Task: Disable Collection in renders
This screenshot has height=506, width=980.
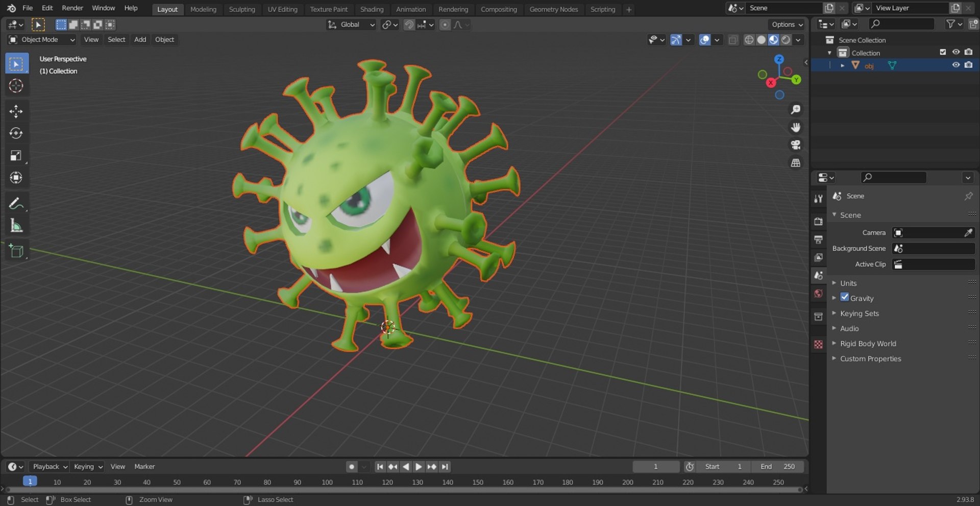Action: [968, 52]
